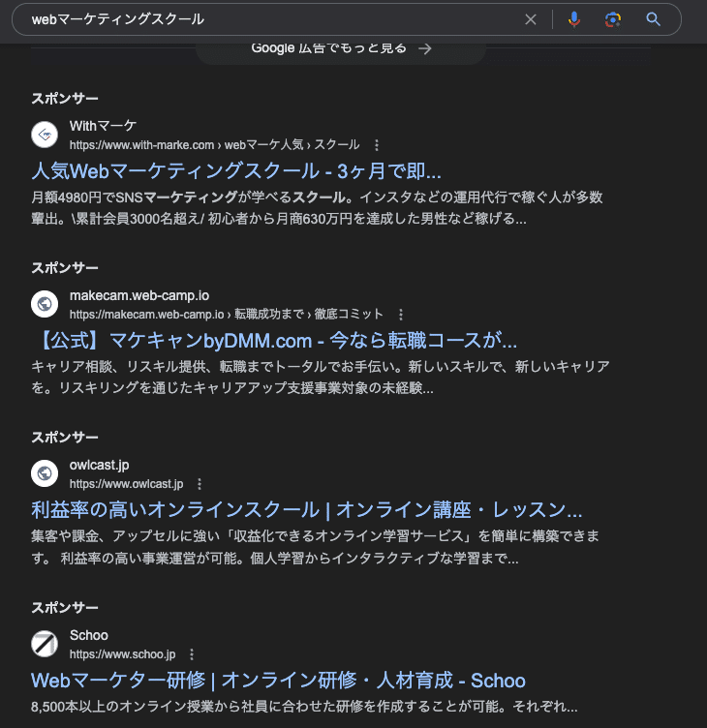Open Google 広告でもっと見る link
The height and width of the screenshot is (728, 707).
click(x=341, y=48)
